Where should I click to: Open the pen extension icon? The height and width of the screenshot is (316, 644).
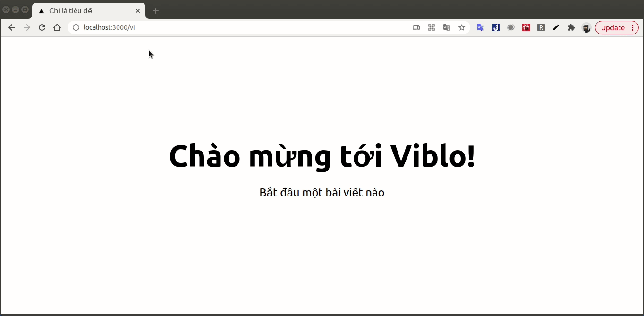point(556,27)
